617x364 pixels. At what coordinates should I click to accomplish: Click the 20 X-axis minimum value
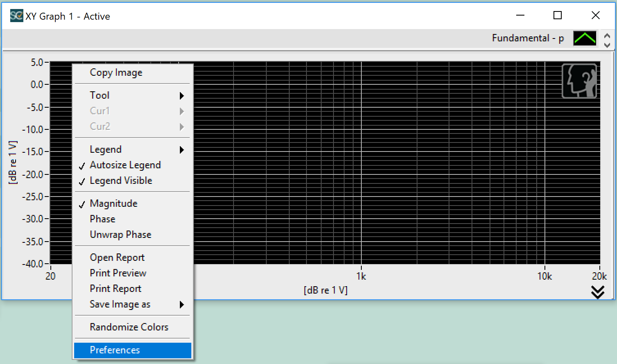tap(50, 276)
